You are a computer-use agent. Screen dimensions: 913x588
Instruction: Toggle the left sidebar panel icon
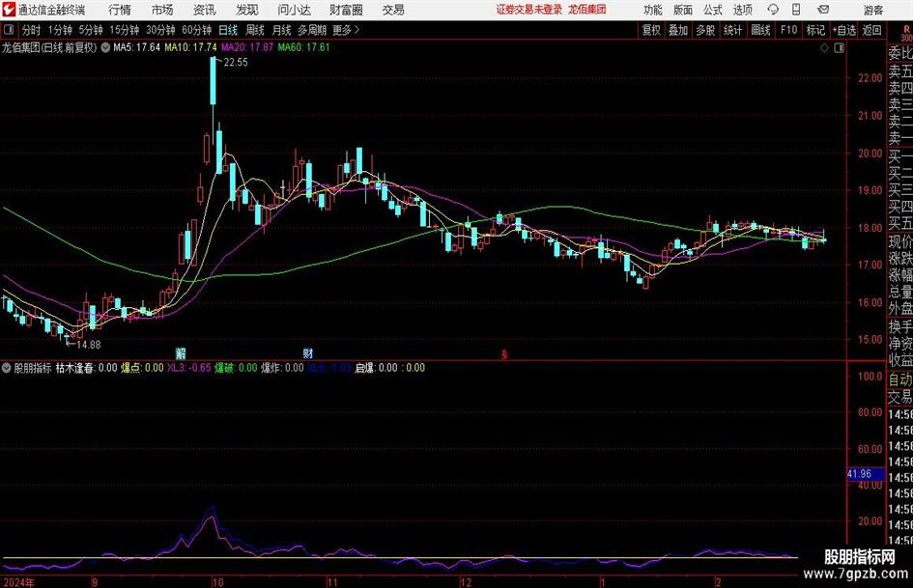(x=8, y=30)
